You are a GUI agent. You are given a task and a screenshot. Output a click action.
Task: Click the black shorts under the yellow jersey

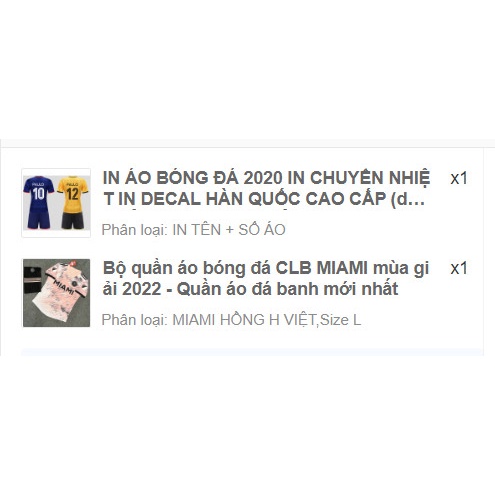click(73, 220)
